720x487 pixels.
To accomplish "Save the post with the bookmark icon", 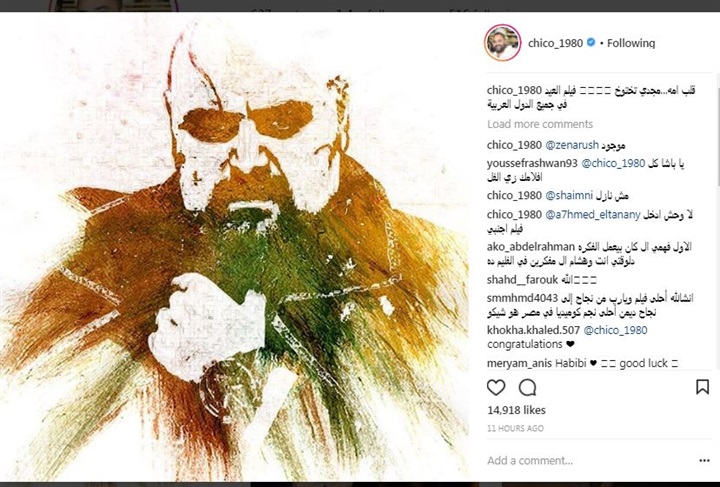I will pos(703,387).
